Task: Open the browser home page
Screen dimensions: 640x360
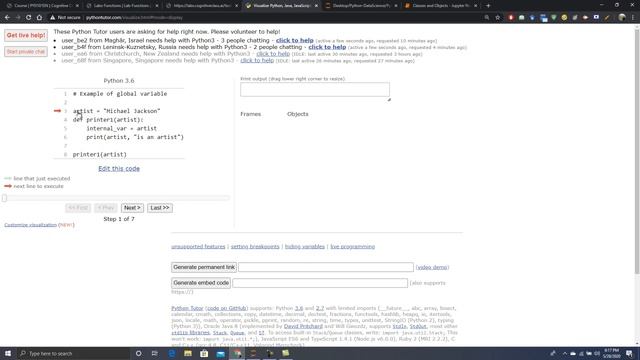Action: 39,18
